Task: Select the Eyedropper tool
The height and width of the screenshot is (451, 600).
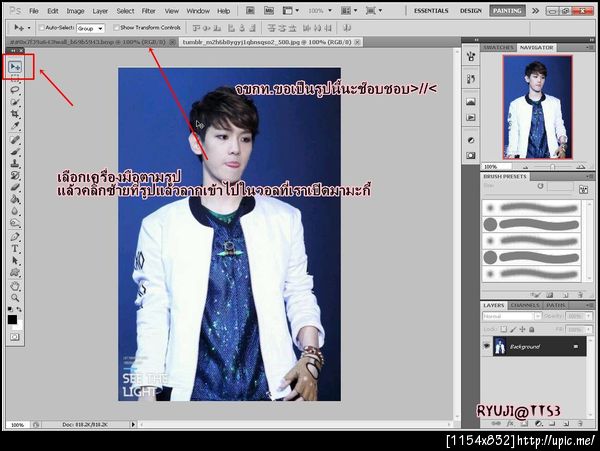Action: pos(15,125)
